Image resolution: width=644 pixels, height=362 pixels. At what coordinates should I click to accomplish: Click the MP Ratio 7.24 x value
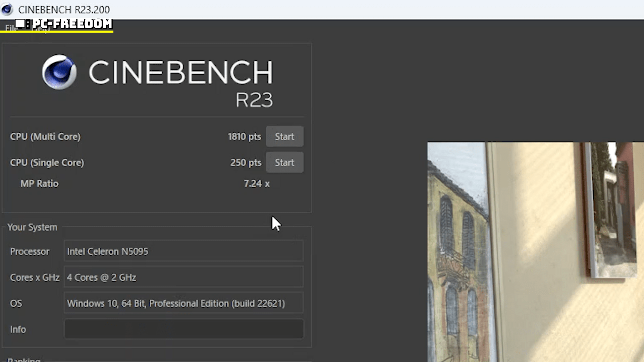click(x=256, y=184)
